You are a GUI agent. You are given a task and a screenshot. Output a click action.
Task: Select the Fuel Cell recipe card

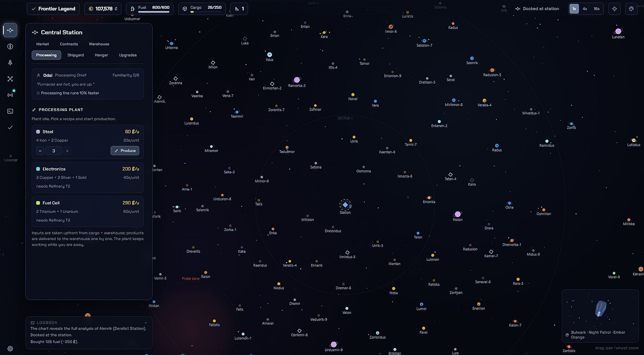coord(88,211)
